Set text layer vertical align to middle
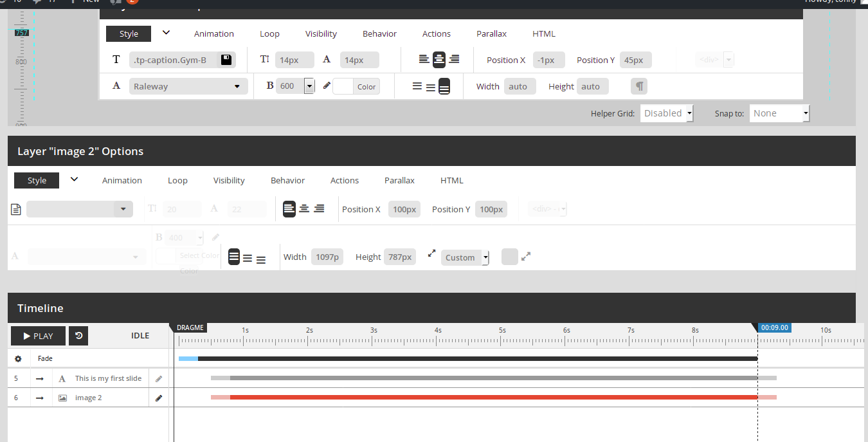This screenshot has width=868, height=442. [431, 87]
